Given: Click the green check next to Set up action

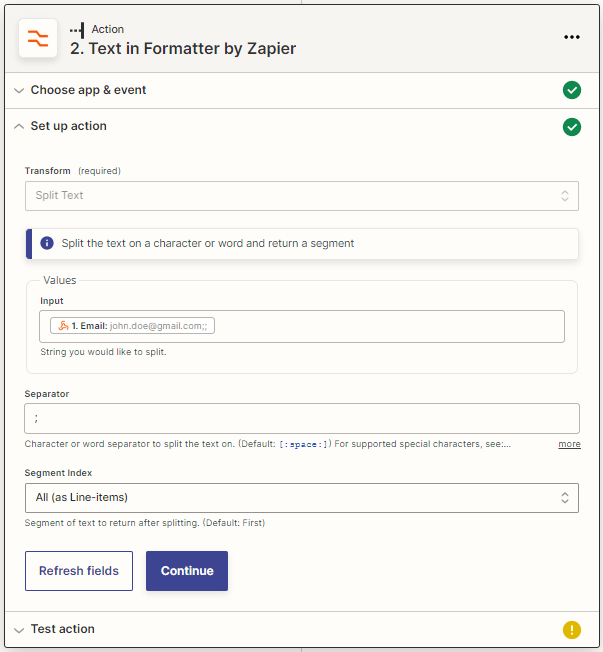Looking at the screenshot, I should coord(572,126).
